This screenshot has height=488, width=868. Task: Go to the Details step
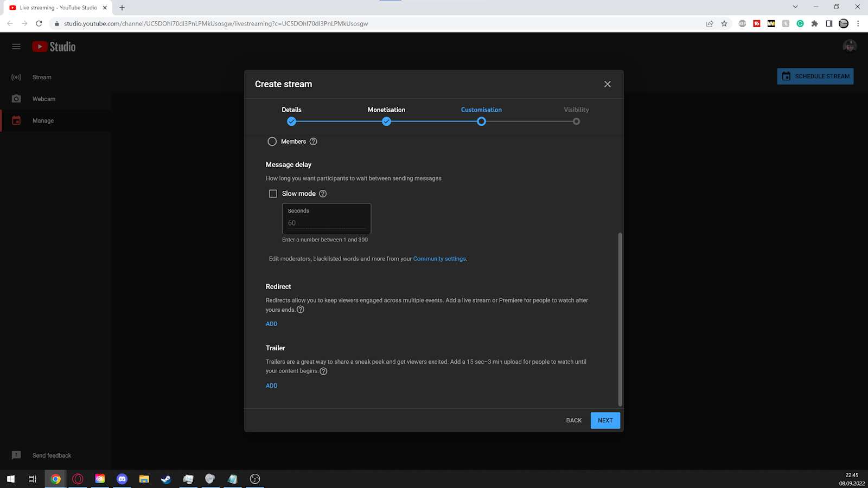coord(291,115)
